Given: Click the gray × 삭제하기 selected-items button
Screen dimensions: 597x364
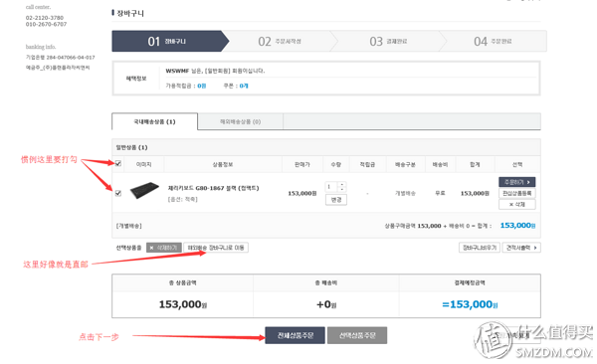Looking at the screenshot, I should (164, 248).
